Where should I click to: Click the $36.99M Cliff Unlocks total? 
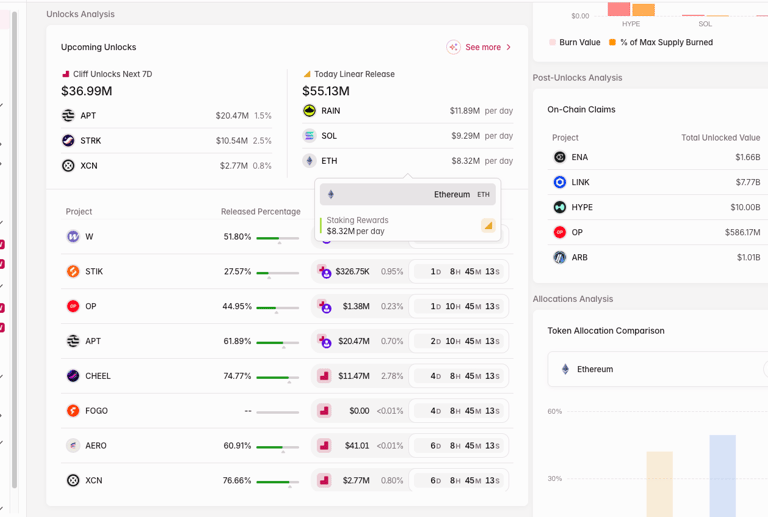[x=87, y=91]
